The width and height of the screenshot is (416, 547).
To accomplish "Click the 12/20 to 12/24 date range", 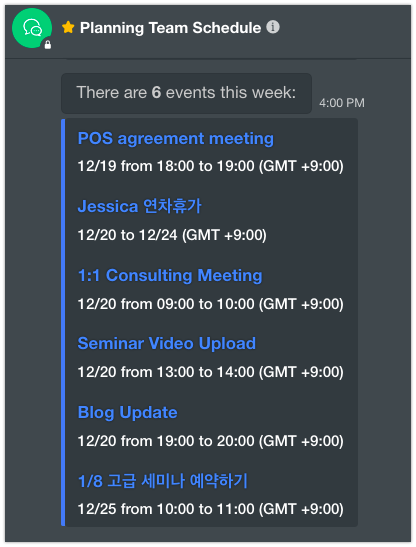I will (x=172, y=235).
